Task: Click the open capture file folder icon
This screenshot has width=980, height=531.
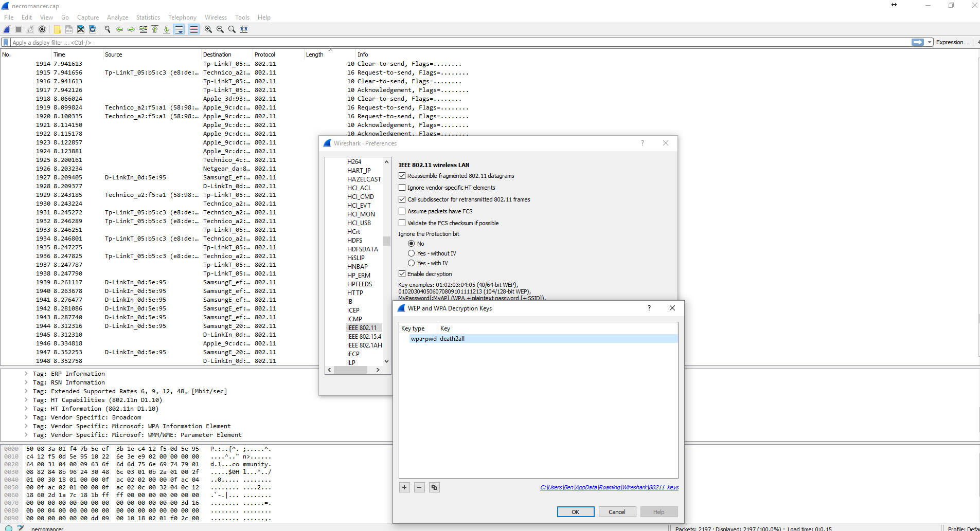Action: click(57, 29)
